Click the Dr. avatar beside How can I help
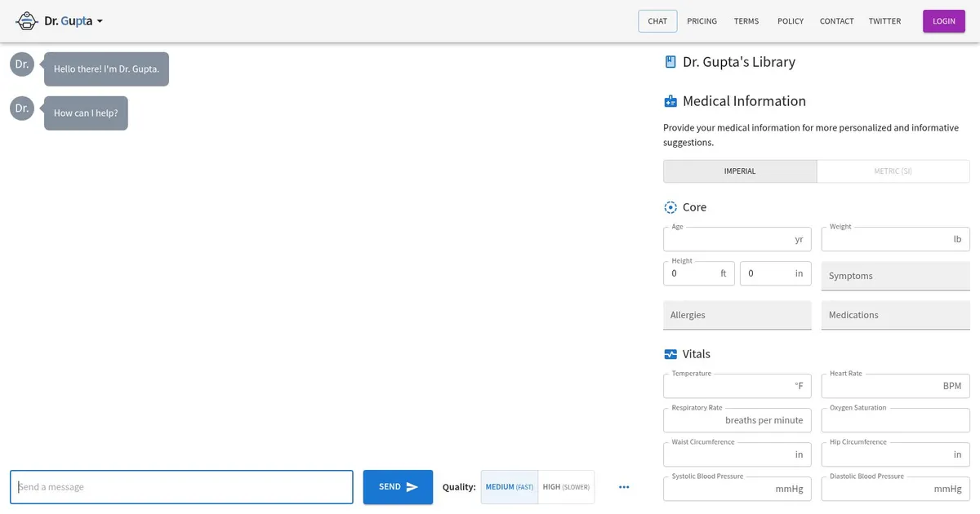The height and width of the screenshot is (514, 980). pyautogui.click(x=22, y=108)
